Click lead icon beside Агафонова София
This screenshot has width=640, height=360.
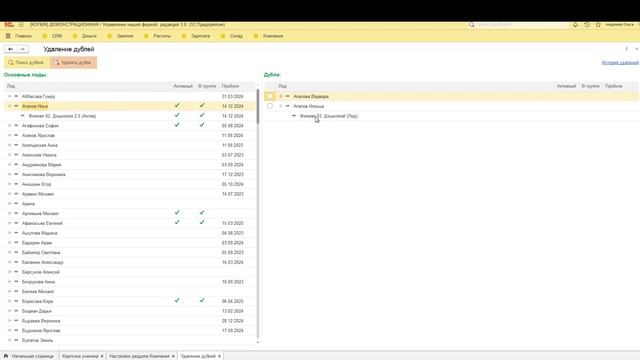tap(16, 126)
